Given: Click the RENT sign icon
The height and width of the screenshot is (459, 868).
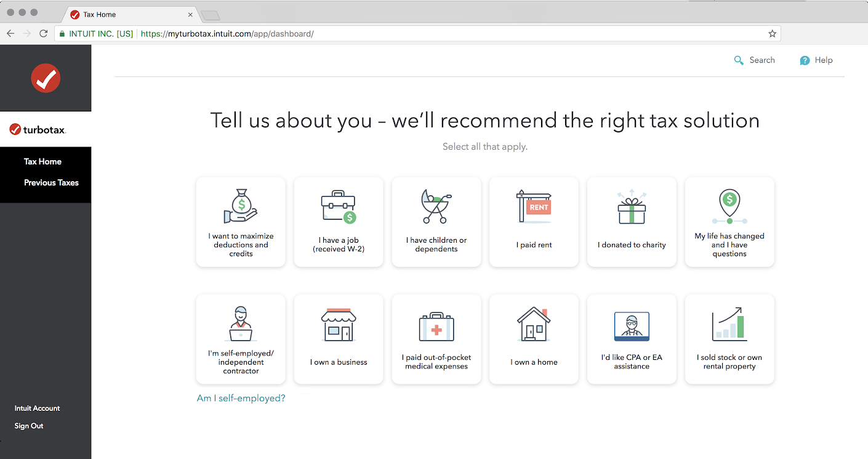Looking at the screenshot, I should (x=534, y=207).
